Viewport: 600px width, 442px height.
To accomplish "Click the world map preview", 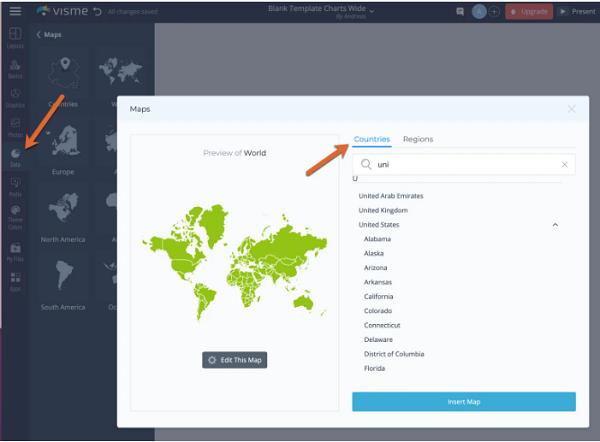I will click(235, 262).
